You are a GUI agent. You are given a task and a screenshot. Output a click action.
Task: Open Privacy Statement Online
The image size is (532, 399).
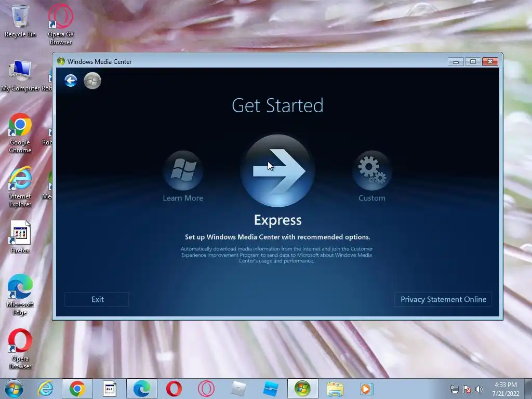coord(443,299)
